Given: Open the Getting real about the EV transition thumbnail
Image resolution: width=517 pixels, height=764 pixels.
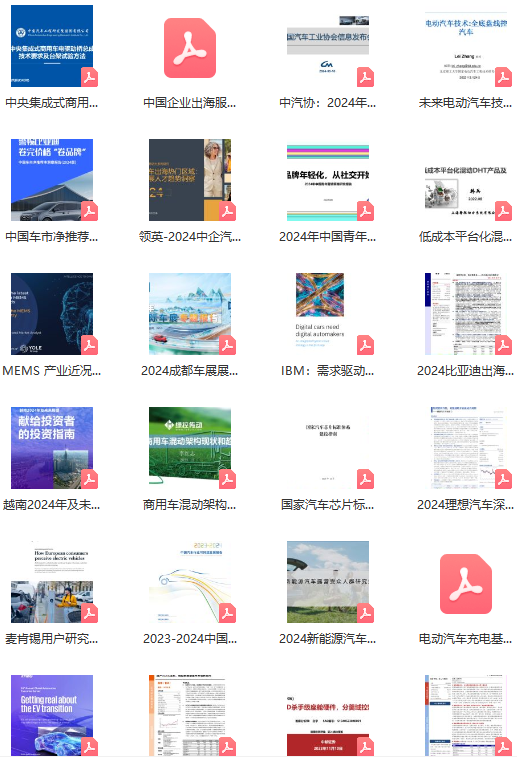Looking at the screenshot, I should (x=52, y=715).
